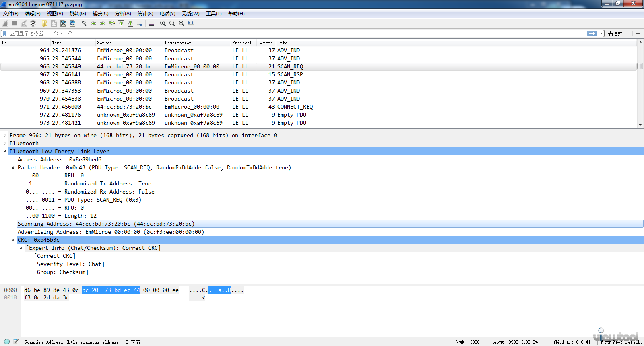Screen dimensions: 644x346
Task: Collapse the Expert Info node
Action: point(21,248)
